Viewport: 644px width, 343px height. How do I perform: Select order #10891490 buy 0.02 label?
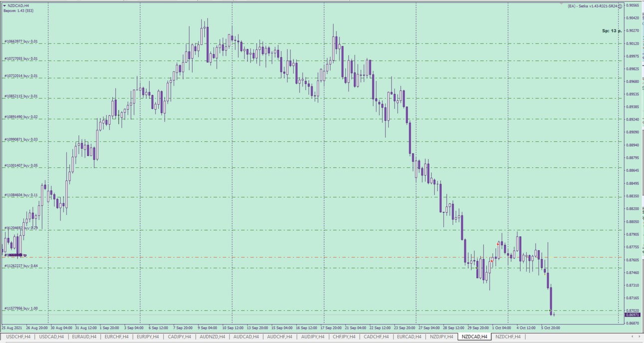(x=21, y=117)
